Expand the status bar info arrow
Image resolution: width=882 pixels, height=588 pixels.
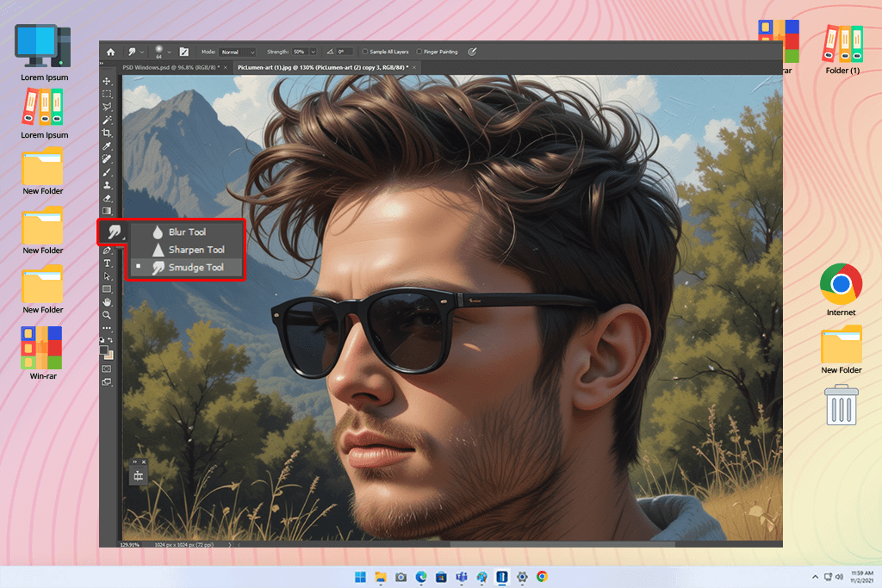[x=229, y=545]
